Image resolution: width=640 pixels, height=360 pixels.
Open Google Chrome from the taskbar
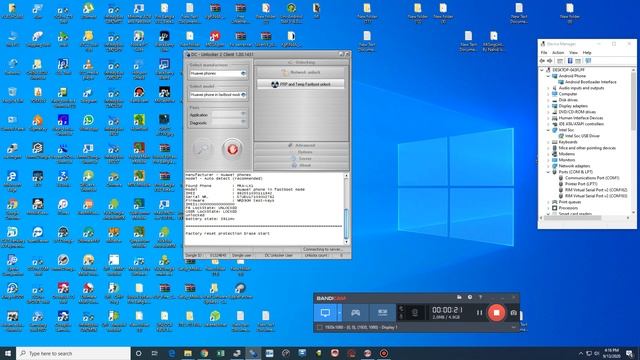(204, 353)
